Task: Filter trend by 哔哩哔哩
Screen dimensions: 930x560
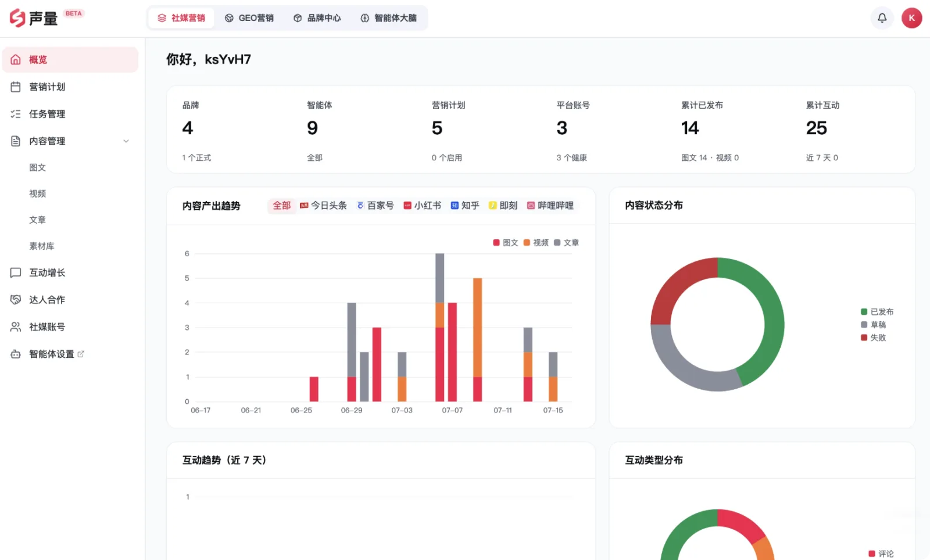Action: (550, 206)
